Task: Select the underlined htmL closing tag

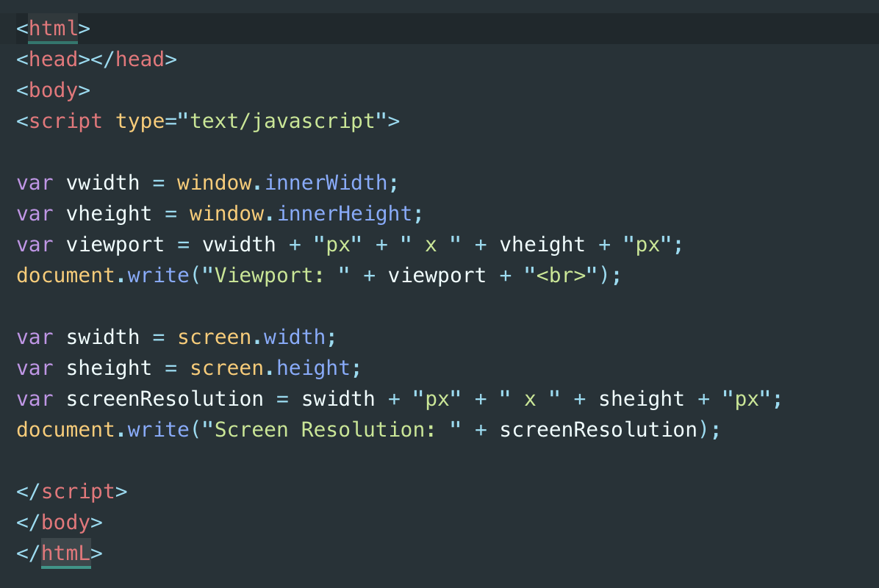Action: click(66, 553)
